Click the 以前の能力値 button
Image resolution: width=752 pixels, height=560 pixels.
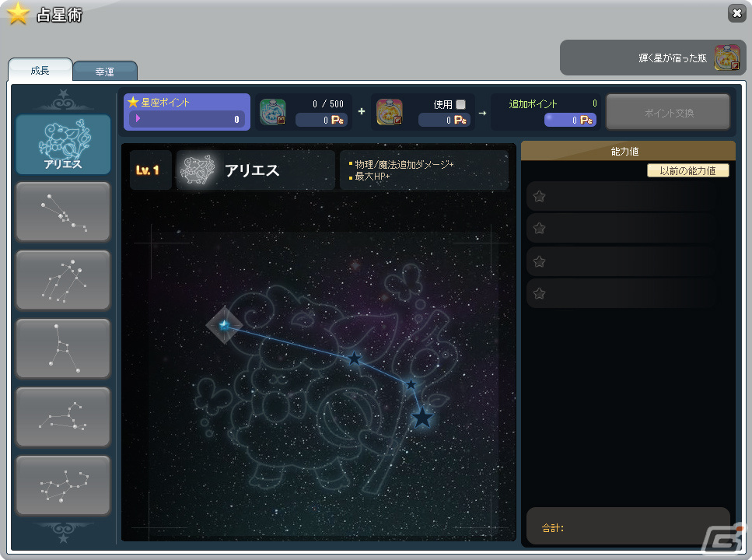point(687,170)
